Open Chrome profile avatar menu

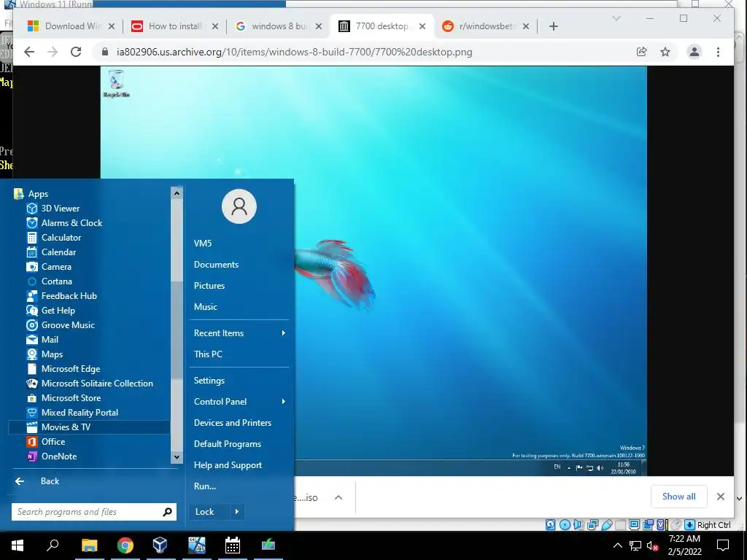pyautogui.click(x=694, y=52)
